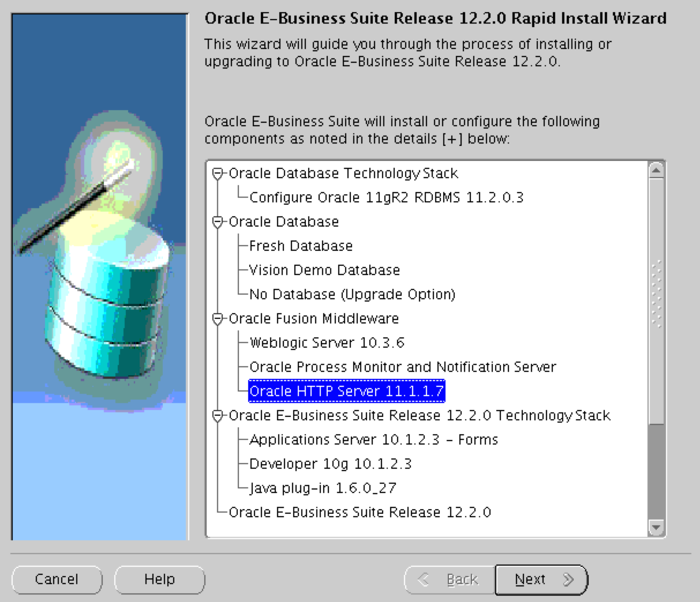
Task: Open the Help button
Action: 159,580
